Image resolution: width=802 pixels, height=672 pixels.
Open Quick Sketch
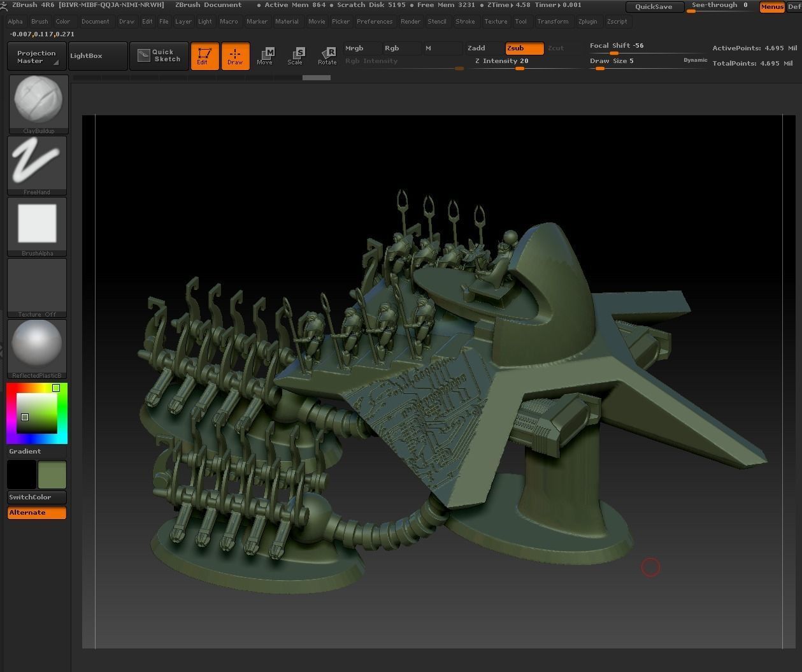click(159, 56)
